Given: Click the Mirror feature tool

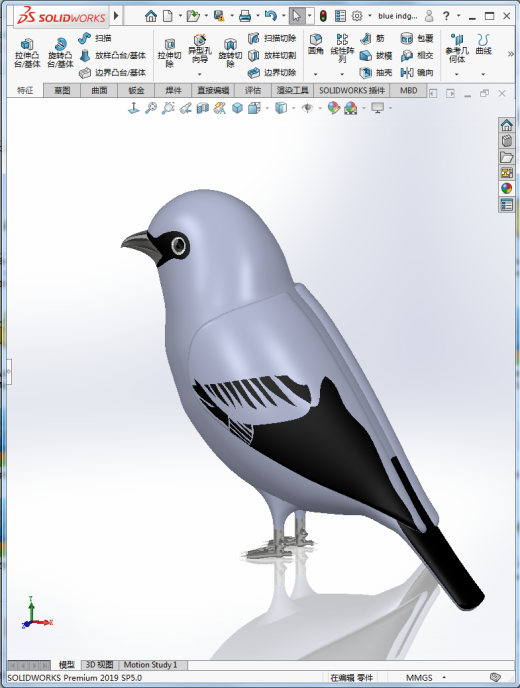Looking at the screenshot, I should pyautogui.click(x=417, y=72).
